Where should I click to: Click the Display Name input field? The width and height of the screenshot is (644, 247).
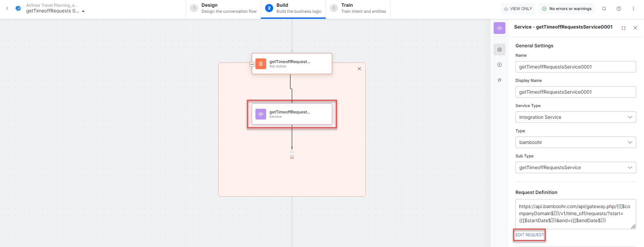[x=575, y=92]
